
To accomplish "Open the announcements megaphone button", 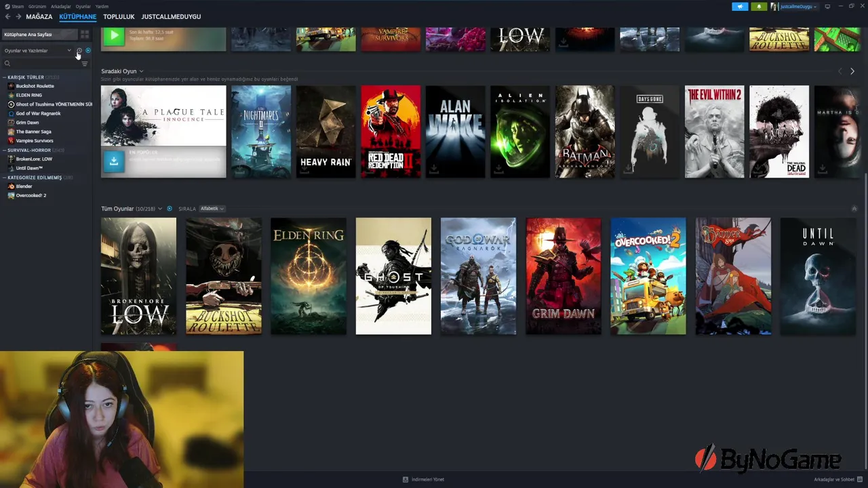I will [740, 7].
